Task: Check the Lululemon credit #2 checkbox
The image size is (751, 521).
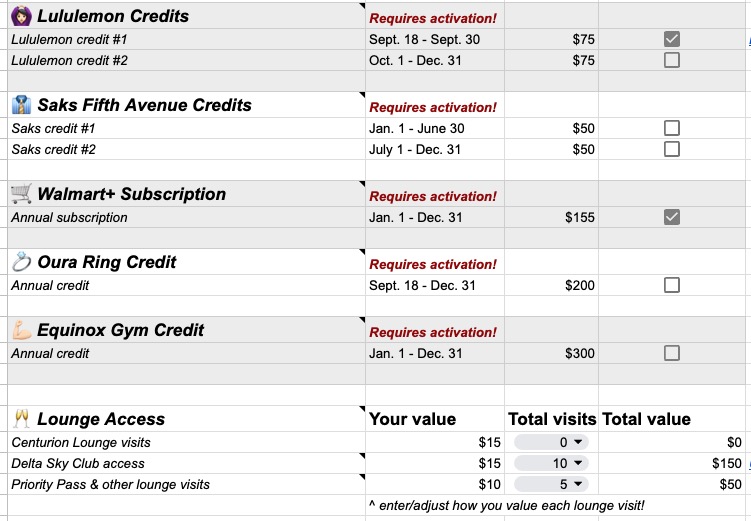Action: (x=672, y=60)
